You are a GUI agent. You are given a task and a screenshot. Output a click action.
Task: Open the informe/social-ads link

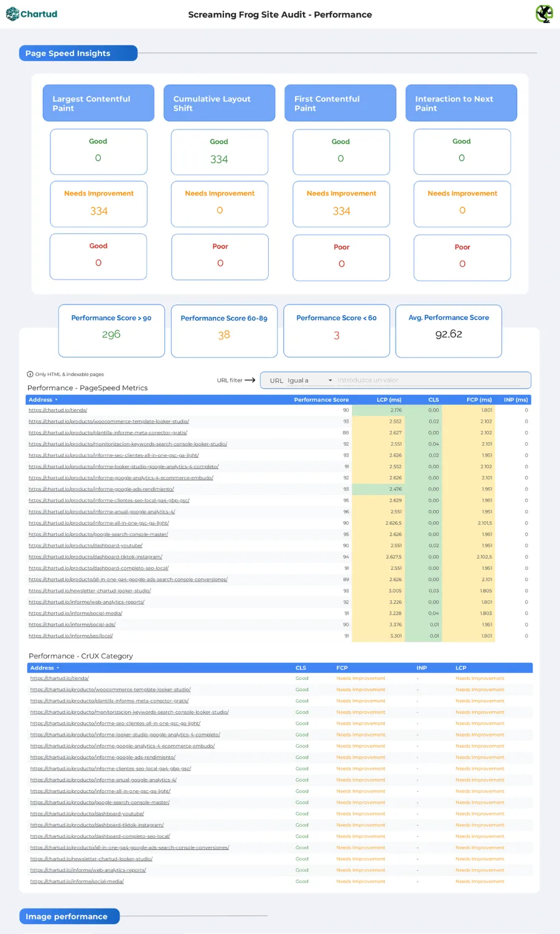coord(72,625)
